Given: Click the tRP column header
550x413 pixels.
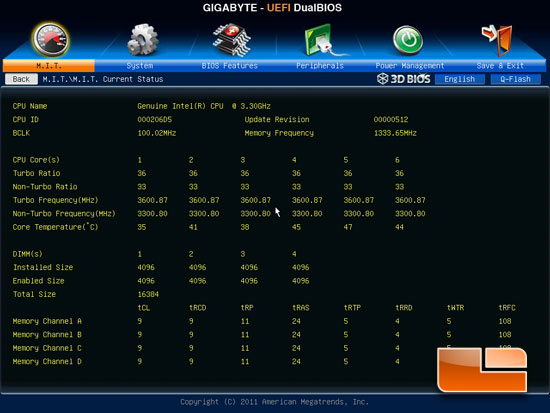Looking at the screenshot, I should point(247,308).
